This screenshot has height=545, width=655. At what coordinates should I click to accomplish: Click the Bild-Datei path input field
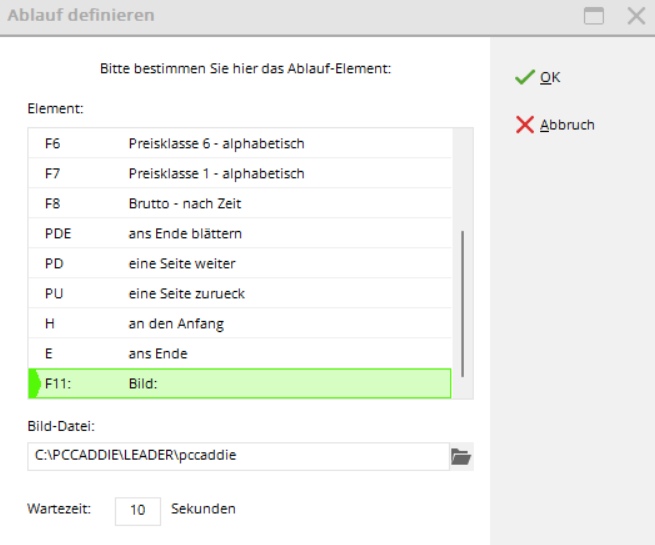click(238, 457)
